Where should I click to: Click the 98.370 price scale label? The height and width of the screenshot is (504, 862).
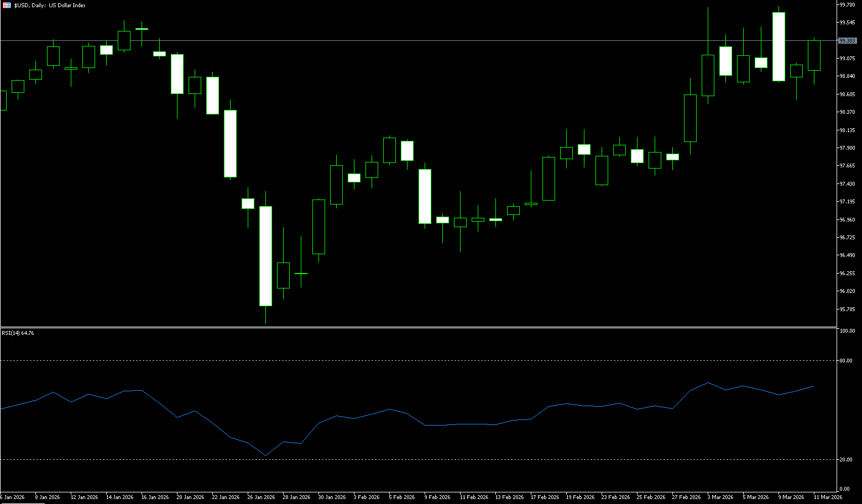click(847, 112)
